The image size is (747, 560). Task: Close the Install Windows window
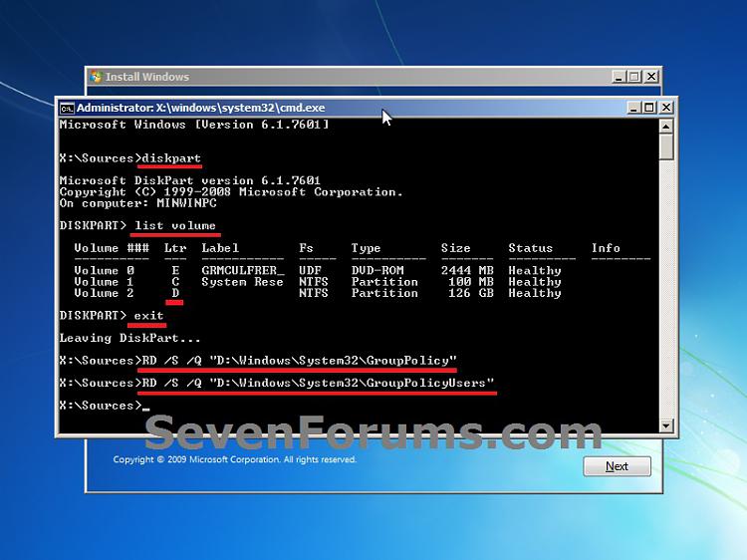651,77
